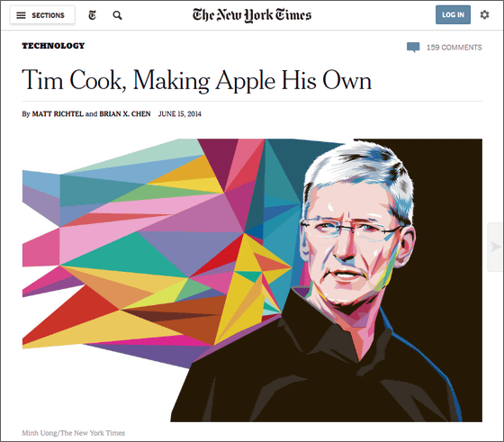Image resolution: width=504 pixels, height=442 pixels.
Task: Click the June 15, 2014 dateline
Action: coord(180,113)
